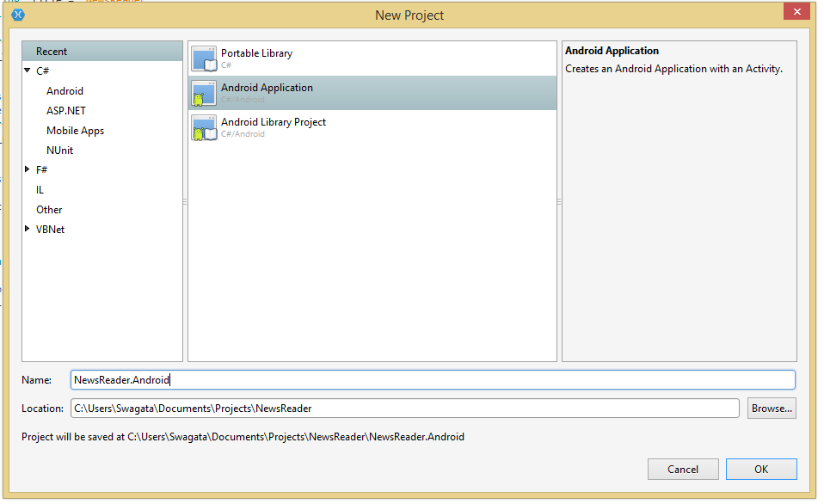Viewport: 824px width, 504px height.
Task: Choose the Portable Library template text
Action: 256,53
